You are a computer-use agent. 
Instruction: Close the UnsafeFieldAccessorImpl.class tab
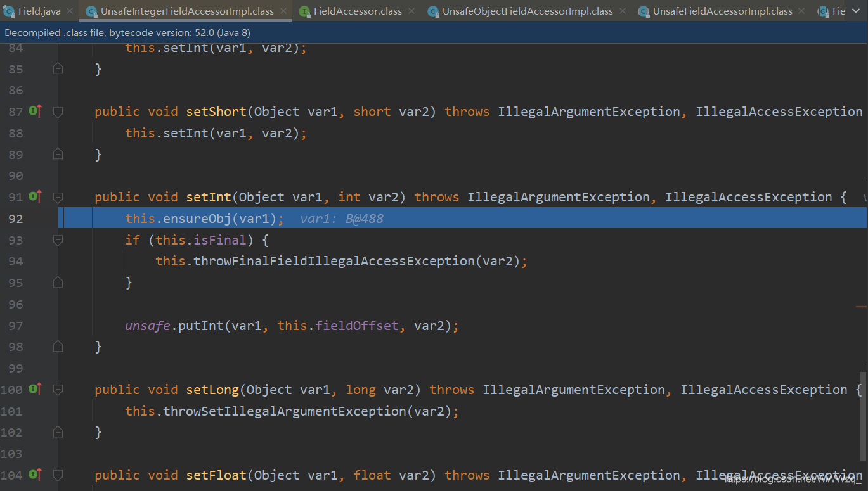(x=801, y=11)
